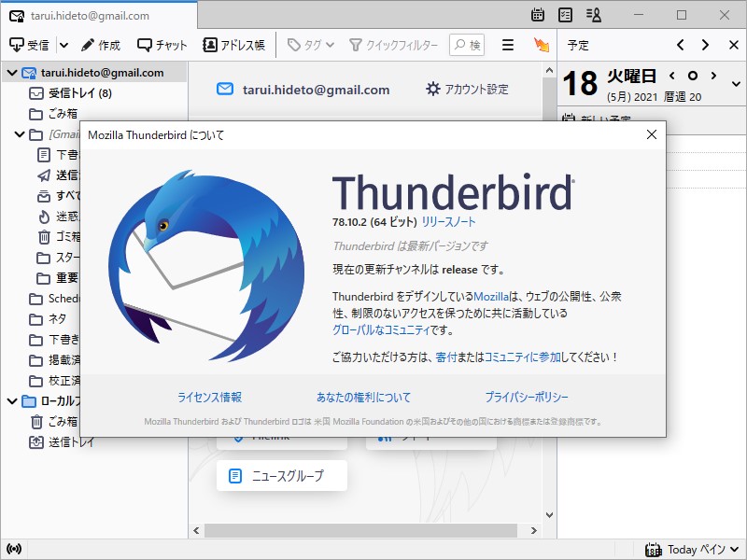Open the tasks tab icon in title bar
The width and height of the screenshot is (747, 560).
tap(564, 15)
